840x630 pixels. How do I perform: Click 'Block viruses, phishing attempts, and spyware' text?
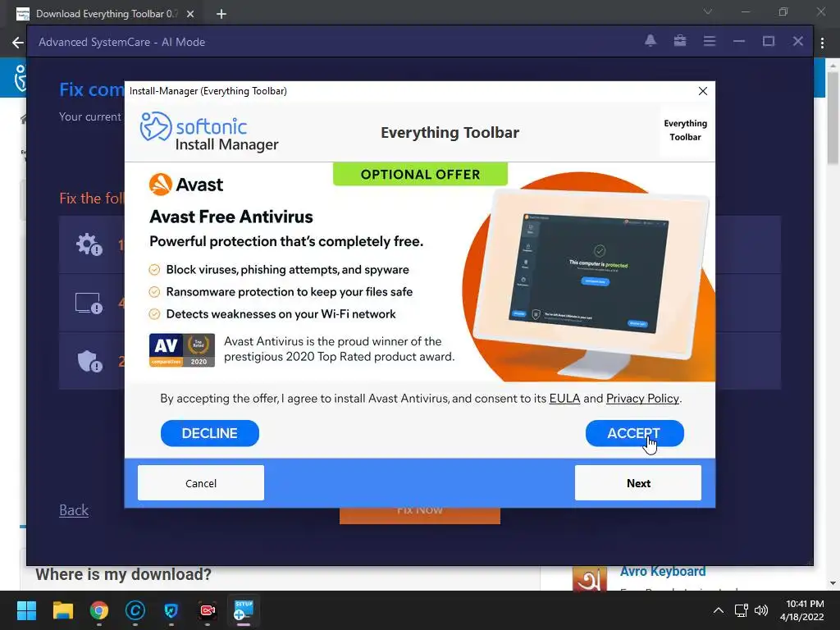pyautogui.click(x=288, y=269)
